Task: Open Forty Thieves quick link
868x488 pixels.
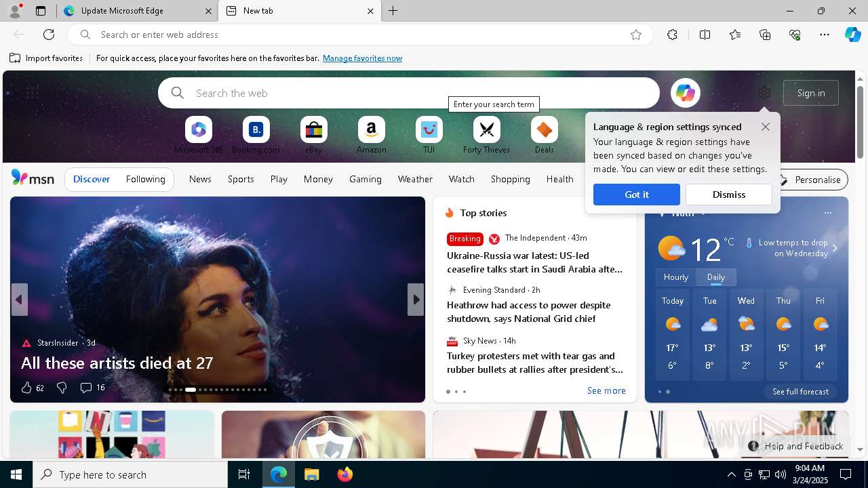Action: (x=486, y=136)
